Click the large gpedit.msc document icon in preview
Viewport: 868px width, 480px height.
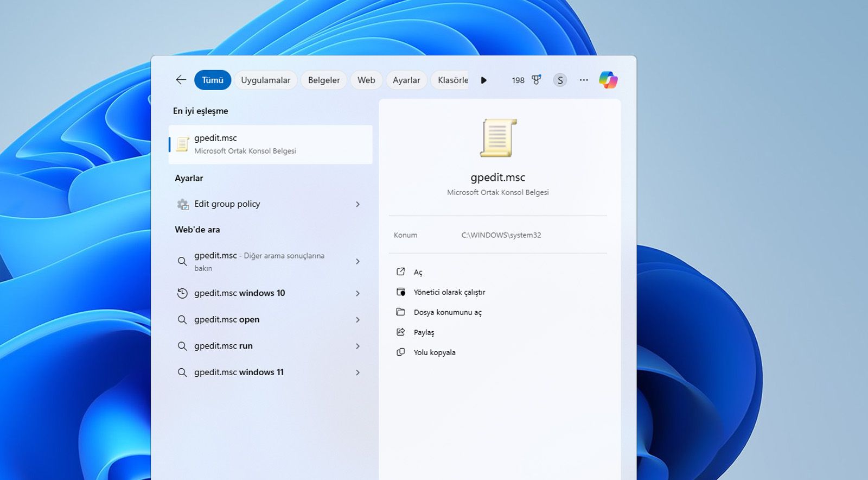tap(498, 138)
